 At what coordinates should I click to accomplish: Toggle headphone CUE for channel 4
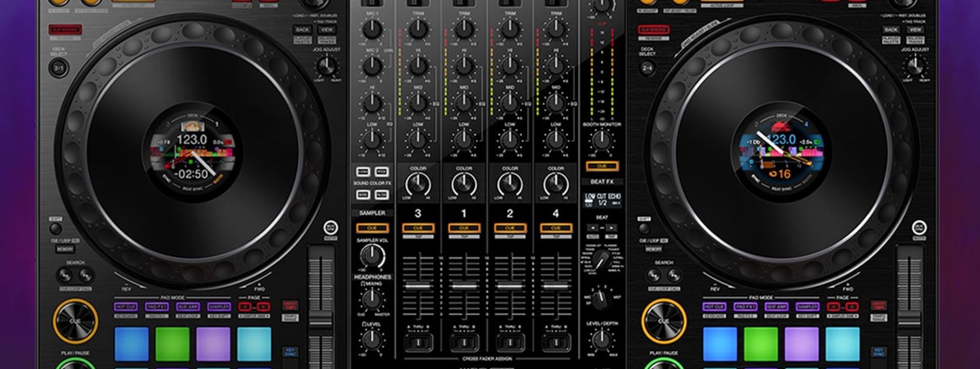(x=556, y=228)
